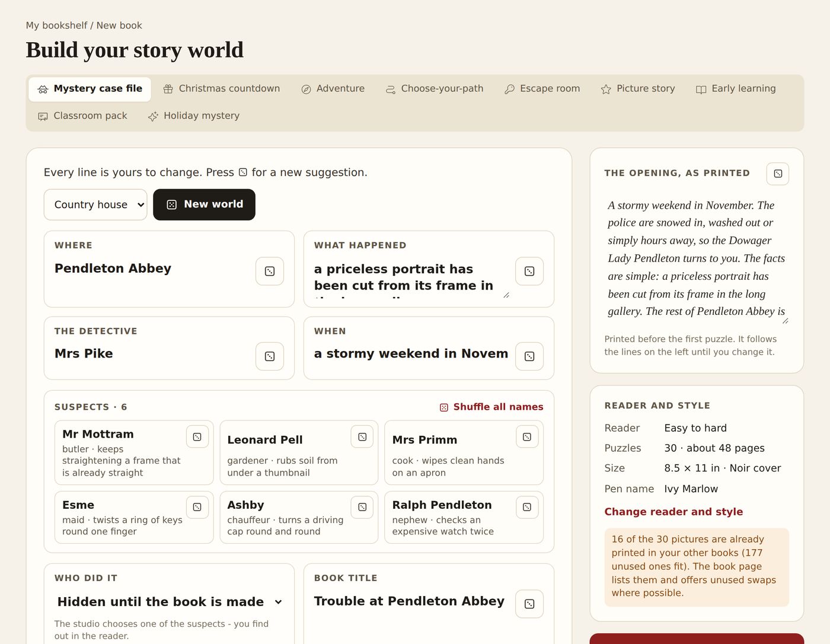
Task: Open the Picture story tab
Action: pos(638,89)
